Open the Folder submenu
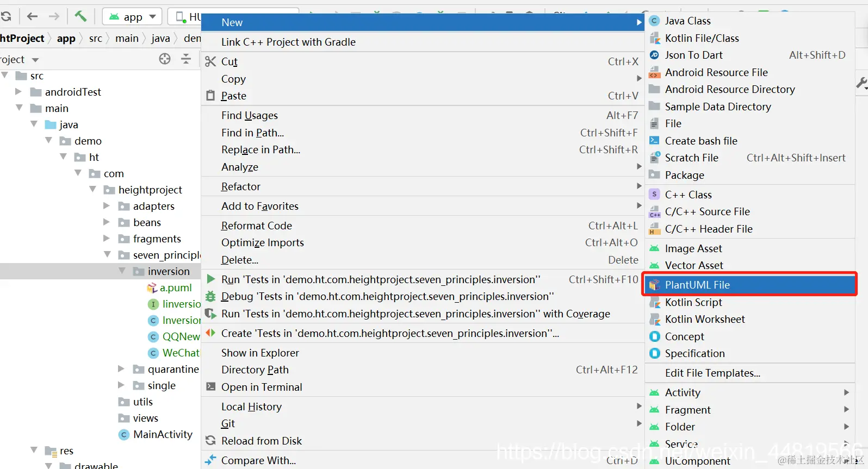868x469 pixels. coord(750,427)
